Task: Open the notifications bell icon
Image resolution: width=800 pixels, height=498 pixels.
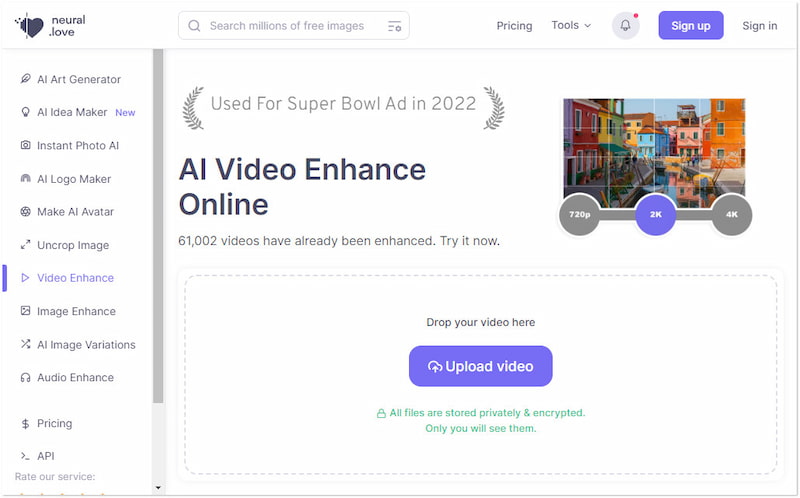Action: [625, 26]
